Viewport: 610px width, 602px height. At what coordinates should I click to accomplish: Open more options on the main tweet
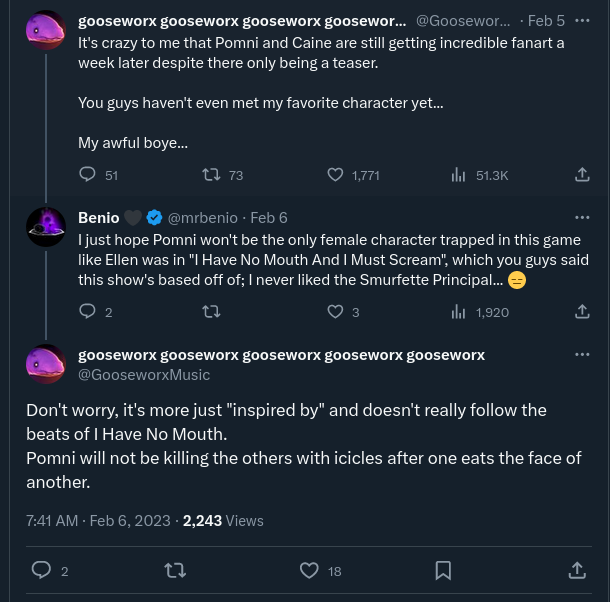[582, 355]
